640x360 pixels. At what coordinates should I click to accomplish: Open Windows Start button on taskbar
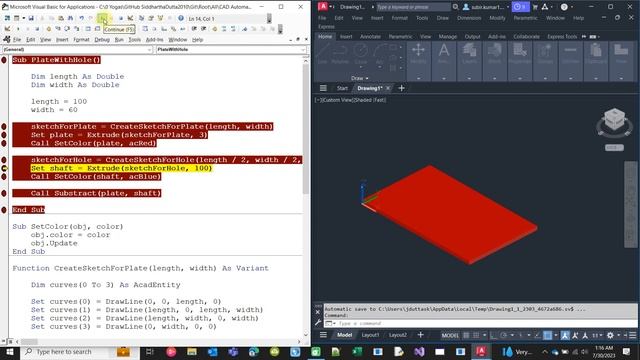[x=9, y=351]
